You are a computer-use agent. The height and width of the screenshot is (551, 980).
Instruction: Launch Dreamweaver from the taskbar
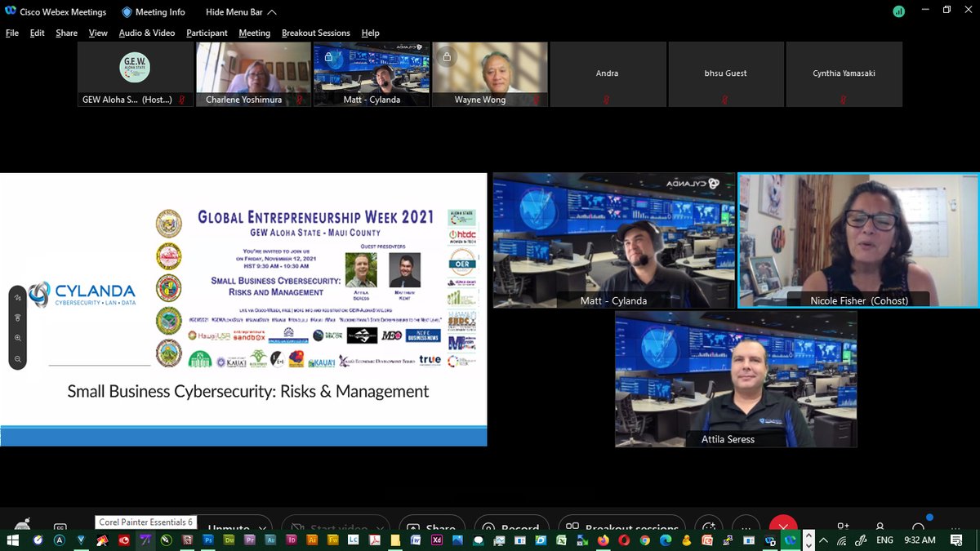(x=229, y=540)
